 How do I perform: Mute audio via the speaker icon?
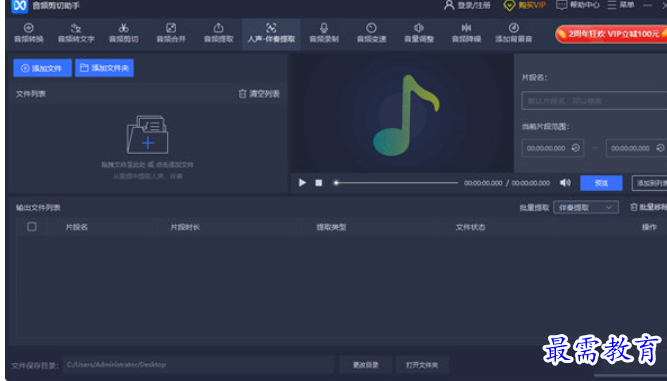(565, 183)
